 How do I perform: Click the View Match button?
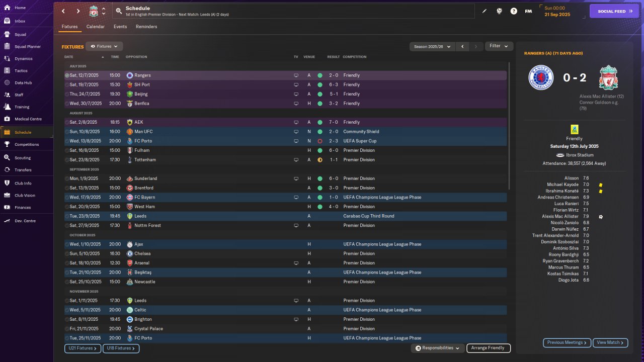click(x=610, y=342)
